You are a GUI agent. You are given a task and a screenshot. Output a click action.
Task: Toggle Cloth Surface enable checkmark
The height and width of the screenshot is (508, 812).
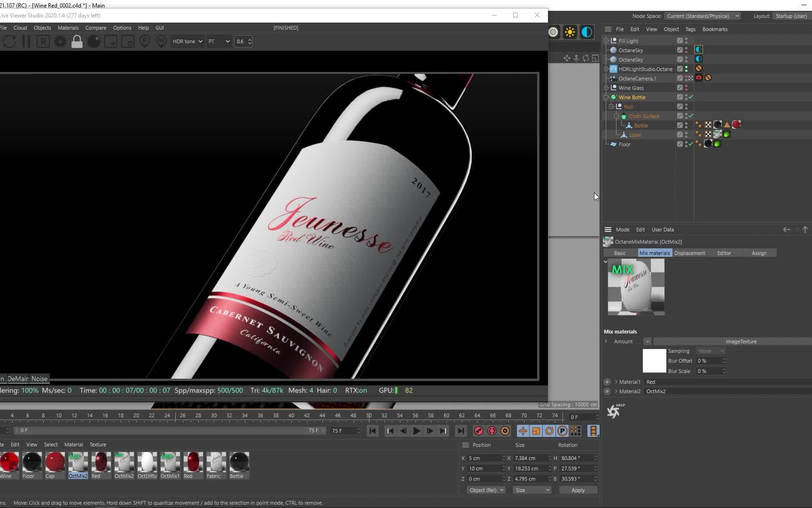click(691, 116)
